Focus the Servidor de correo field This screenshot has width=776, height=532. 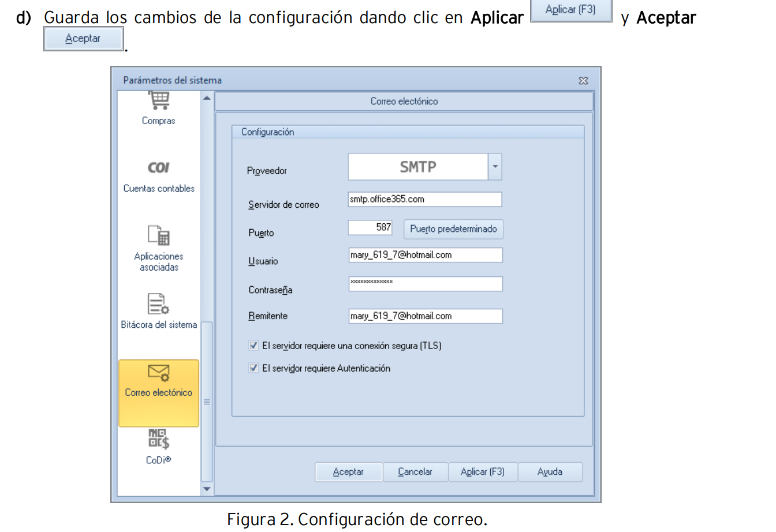(x=425, y=199)
